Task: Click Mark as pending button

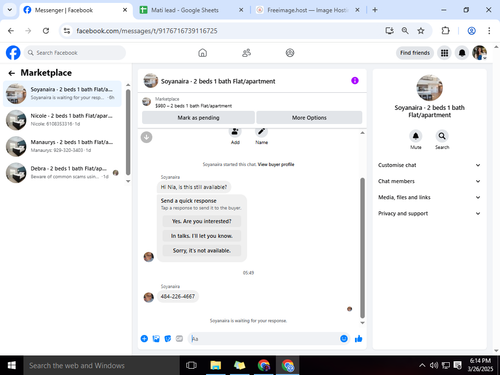Action: [x=198, y=117]
